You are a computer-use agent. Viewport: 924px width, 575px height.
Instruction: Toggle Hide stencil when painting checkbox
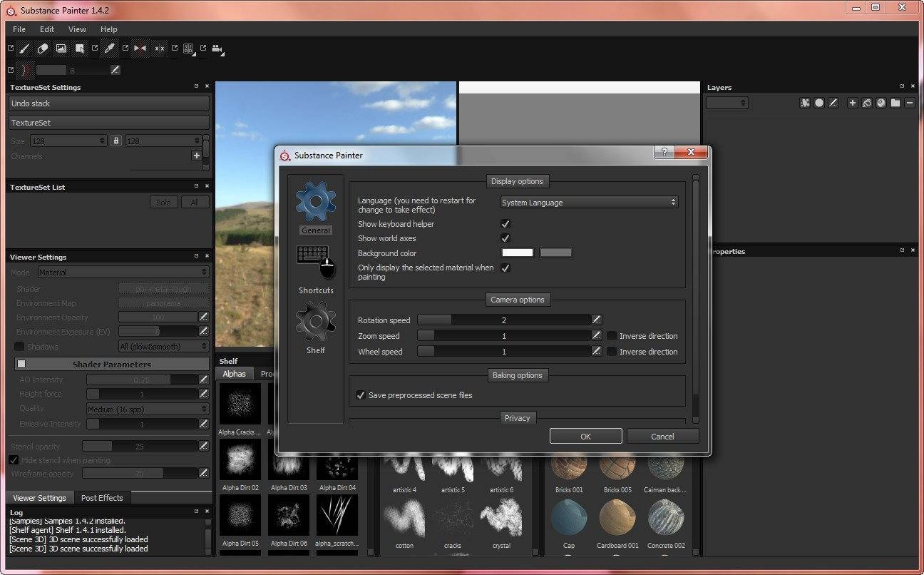click(14, 460)
